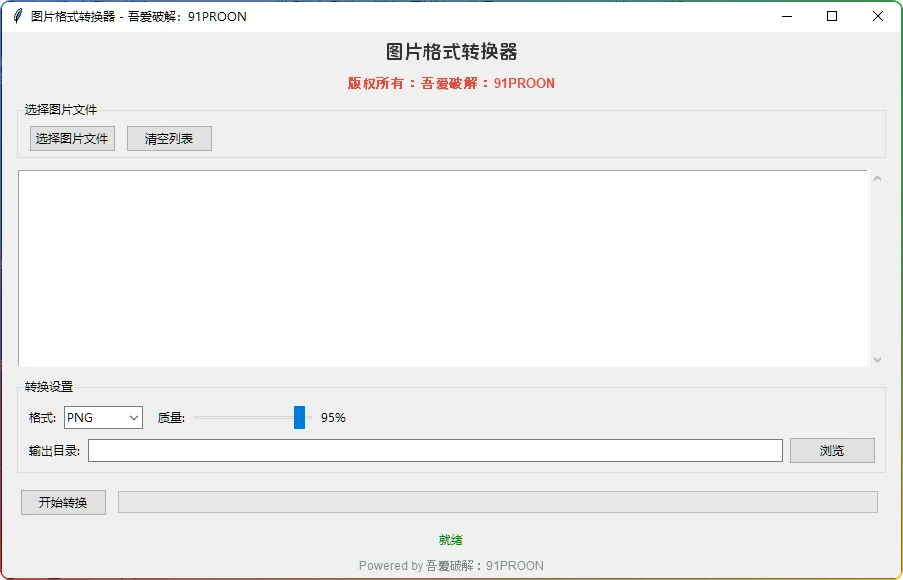Click inside the empty image file list
Screen dimensions: 903x580
click(x=442, y=268)
